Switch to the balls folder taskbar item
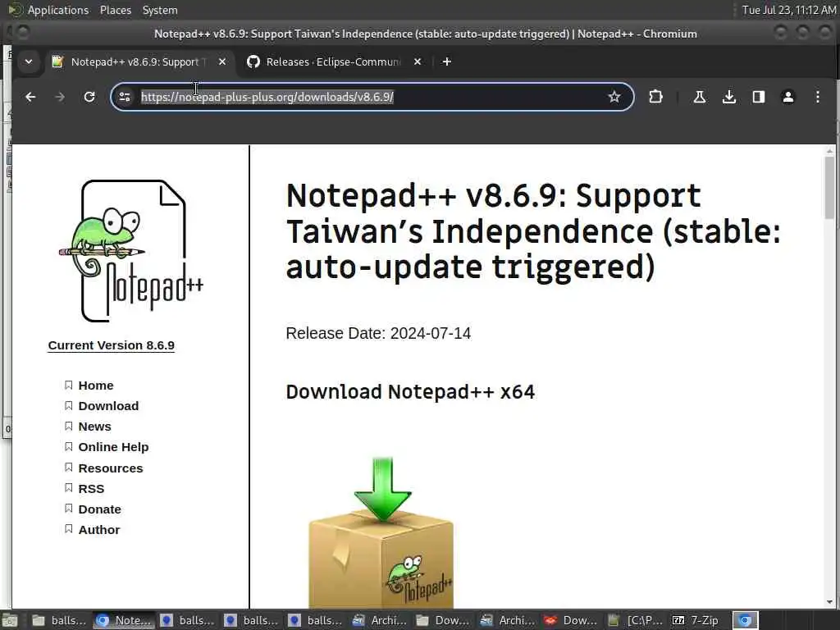 tap(59, 620)
